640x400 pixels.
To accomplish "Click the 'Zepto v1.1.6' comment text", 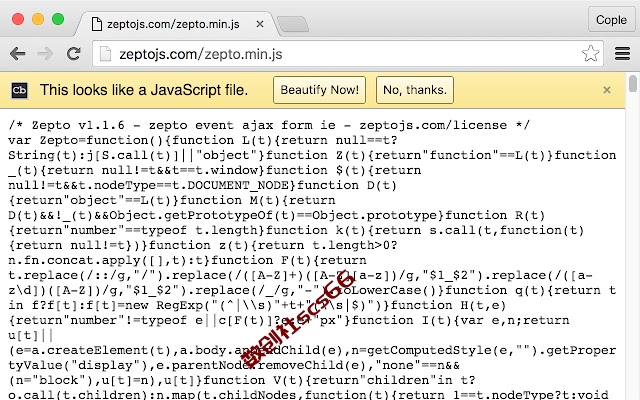I will pos(78,125).
